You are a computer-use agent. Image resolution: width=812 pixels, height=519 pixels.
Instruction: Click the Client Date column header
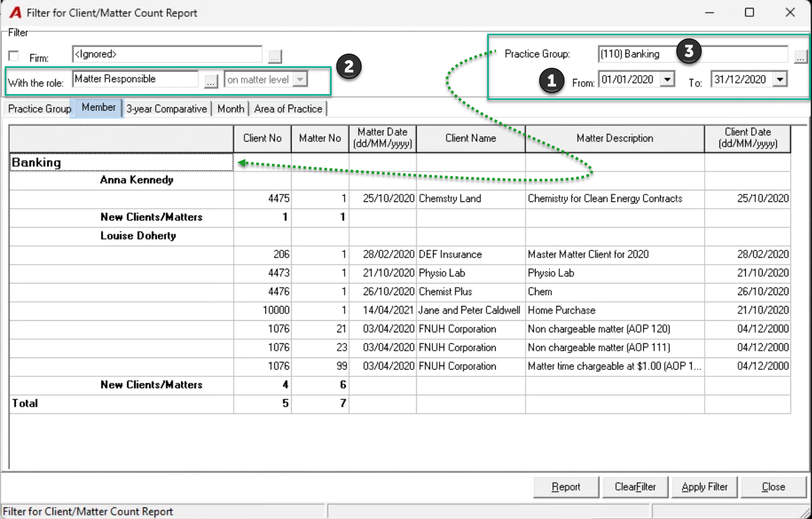748,138
